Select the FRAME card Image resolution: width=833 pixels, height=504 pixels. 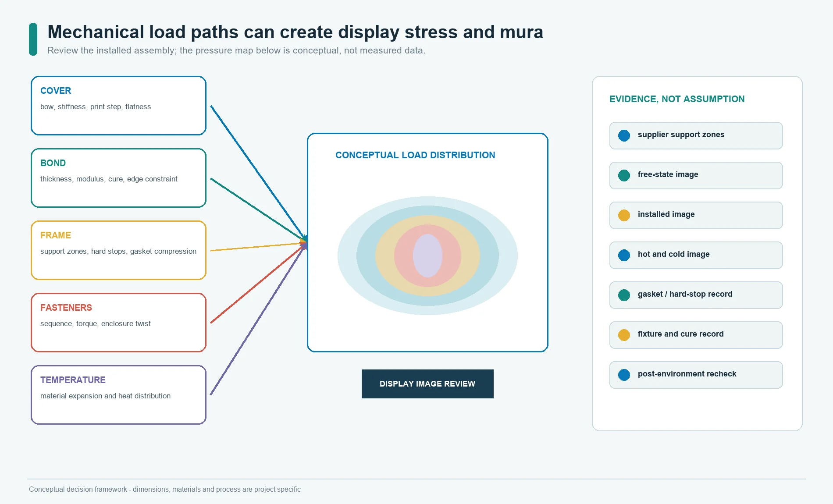pyautogui.click(x=118, y=250)
